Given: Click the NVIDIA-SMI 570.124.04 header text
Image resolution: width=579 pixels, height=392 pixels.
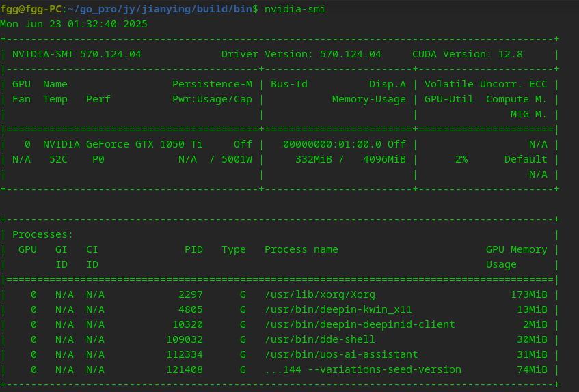Looking at the screenshot, I should pos(77,54).
